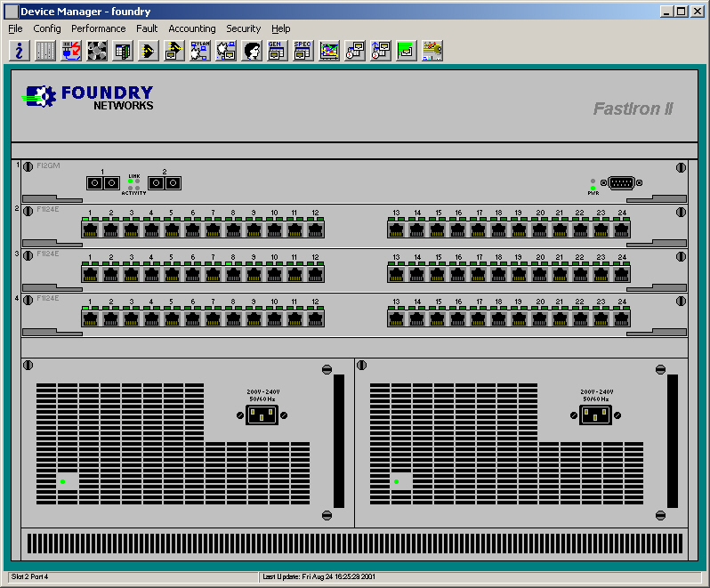Viewport: 710px width, 588px height.
Task: Select fiber port 2 on FI2GM module
Action: pyautogui.click(x=164, y=183)
